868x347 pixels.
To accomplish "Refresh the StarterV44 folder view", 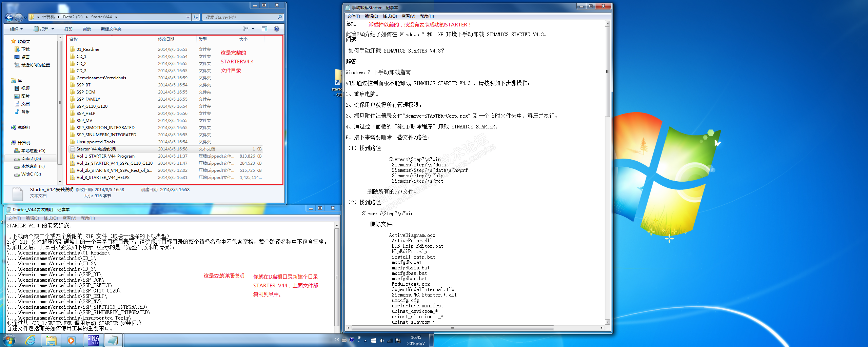I will click(196, 17).
